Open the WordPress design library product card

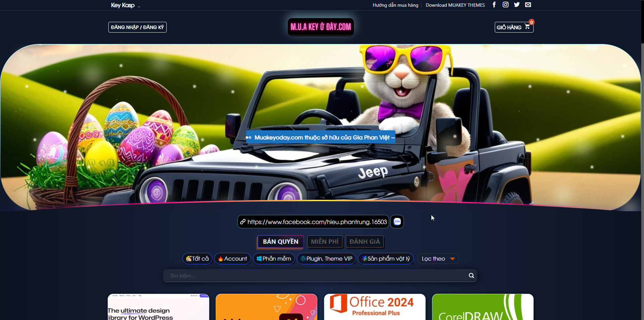[x=158, y=307]
